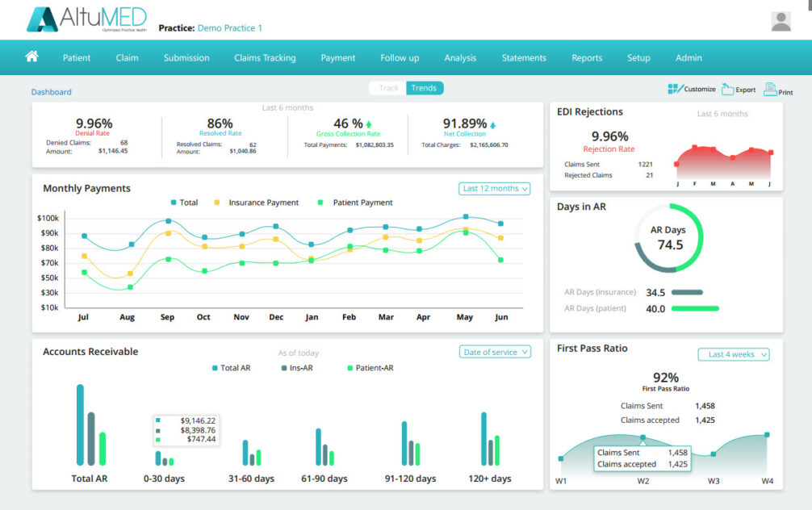
Task: Click the 0-30 days bar group
Action: pos(164,458)
